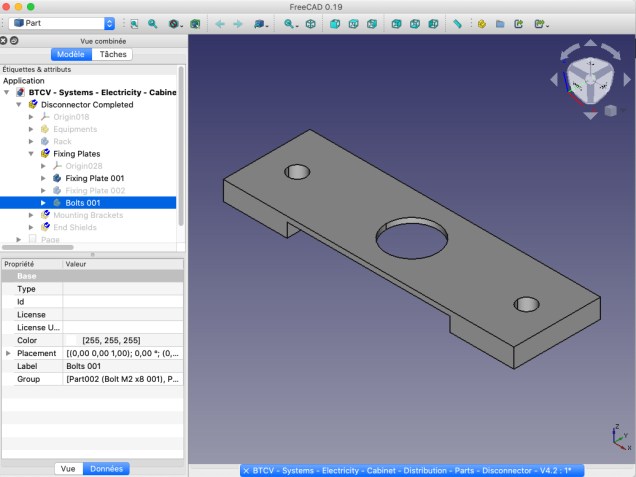Click the create group folder icon

coord(501,23)
